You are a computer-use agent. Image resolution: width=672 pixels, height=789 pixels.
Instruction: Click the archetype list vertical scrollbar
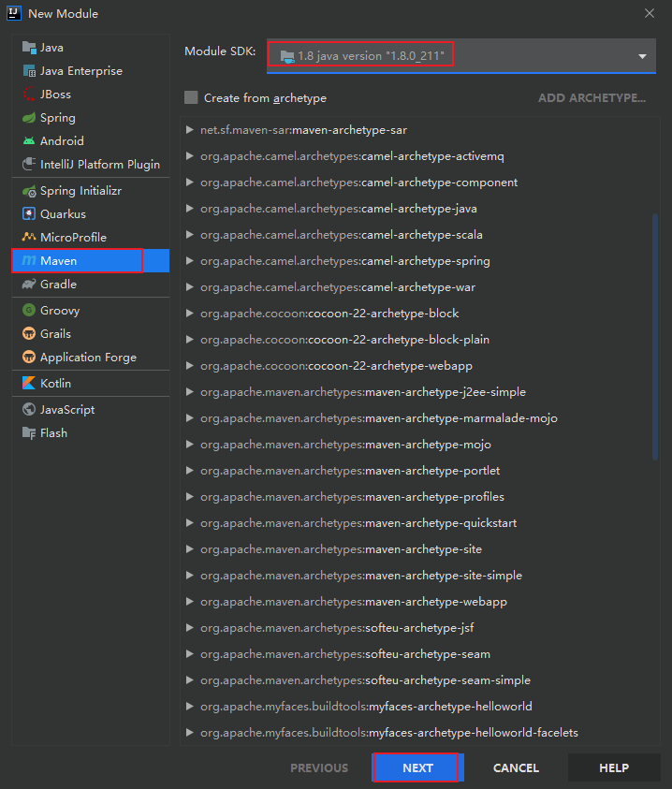(655, 337)
